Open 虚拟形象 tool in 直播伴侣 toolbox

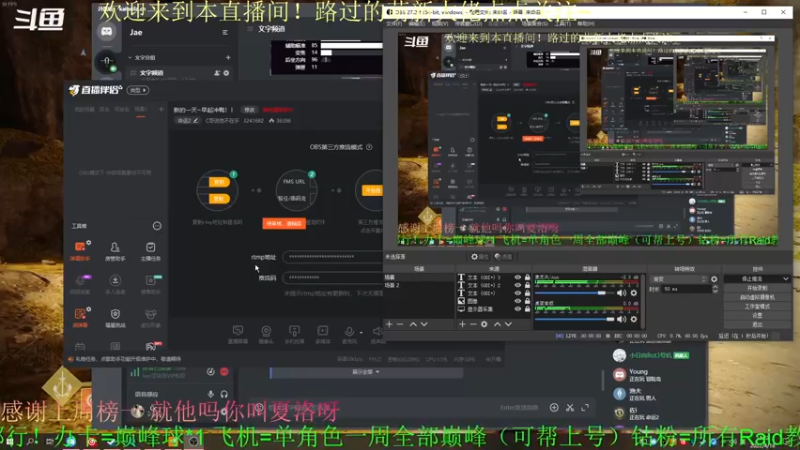pyautogui.click(x=151, y=318)
